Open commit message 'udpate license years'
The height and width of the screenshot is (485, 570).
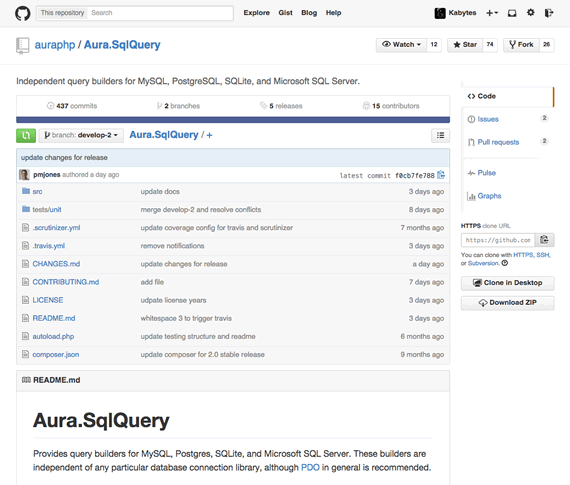[x=173, y=300]
